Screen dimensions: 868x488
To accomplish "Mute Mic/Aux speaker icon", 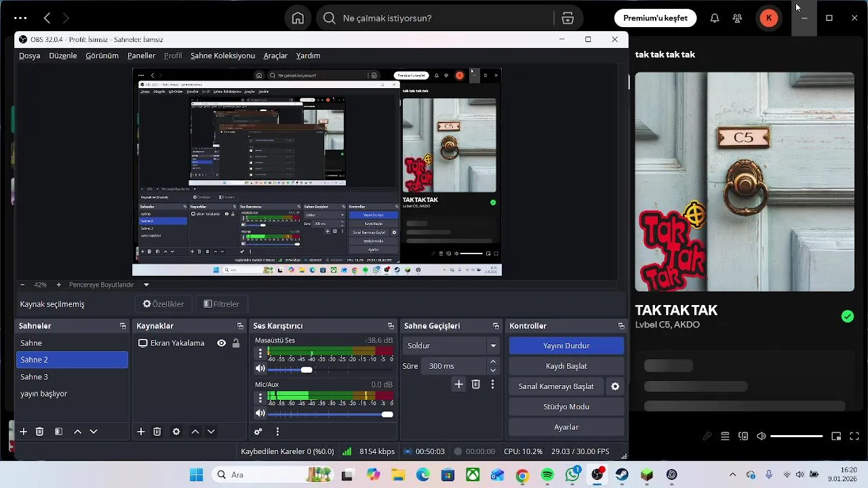I will tap(260, 413).
